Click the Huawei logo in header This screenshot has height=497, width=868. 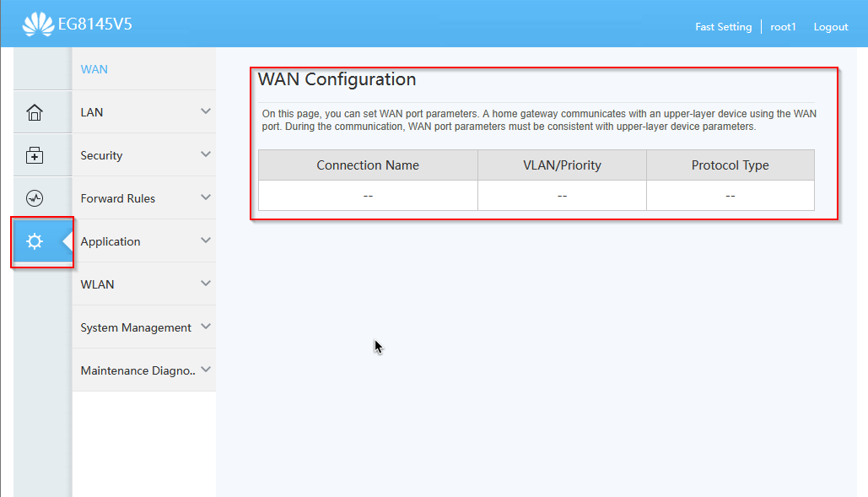[x=38, y=24]
